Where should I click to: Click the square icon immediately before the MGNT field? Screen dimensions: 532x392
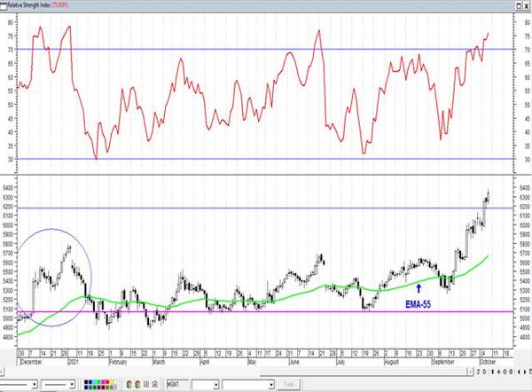tap(154, 384)
